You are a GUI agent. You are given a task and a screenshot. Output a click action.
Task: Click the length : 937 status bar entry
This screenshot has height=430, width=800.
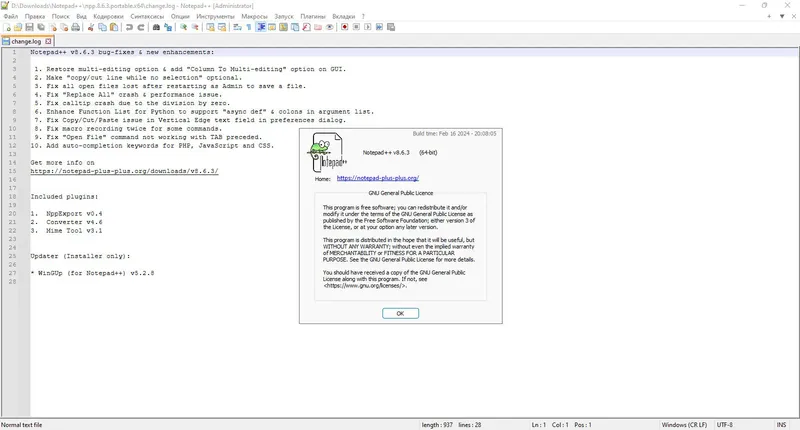(437, 424)
